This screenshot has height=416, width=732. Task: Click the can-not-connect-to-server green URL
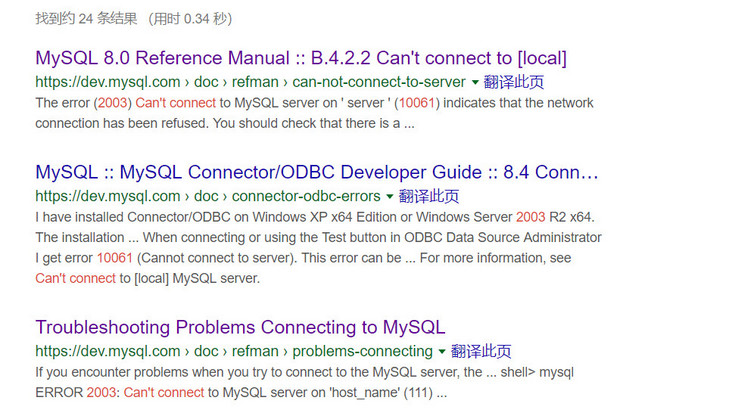coord(250,82)
